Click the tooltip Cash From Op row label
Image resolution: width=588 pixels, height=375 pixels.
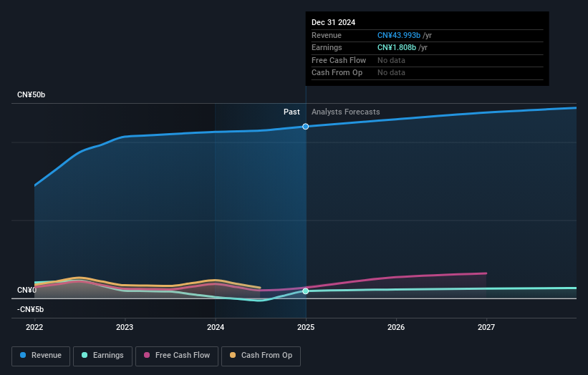pyautogui.click(x=337, y=73)
